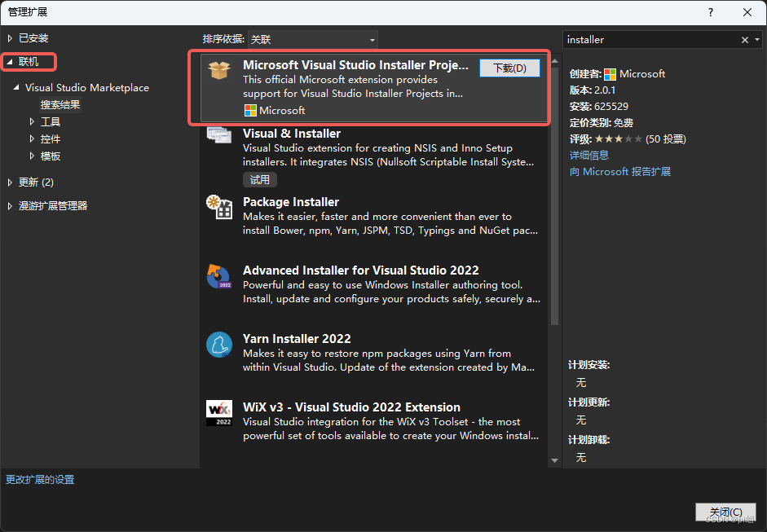Viewport: 767px width, 532px height.
Task: Click the 版本: 2.0.1 text
Action: pos(593,90)
